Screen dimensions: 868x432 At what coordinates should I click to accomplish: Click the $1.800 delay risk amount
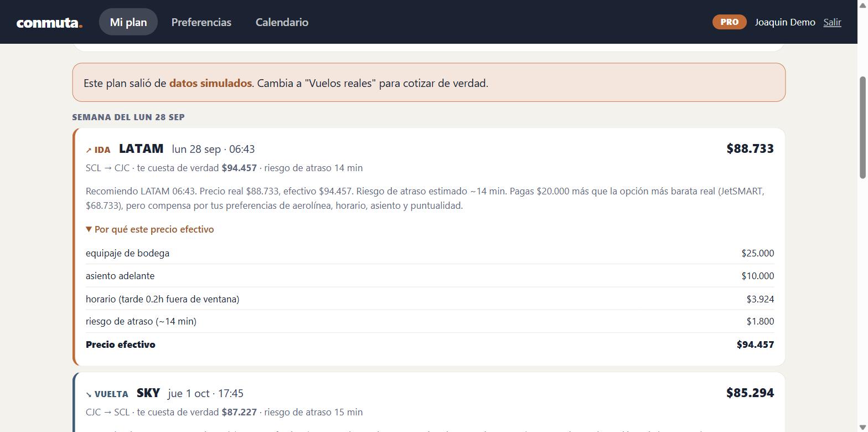[760, 321]
